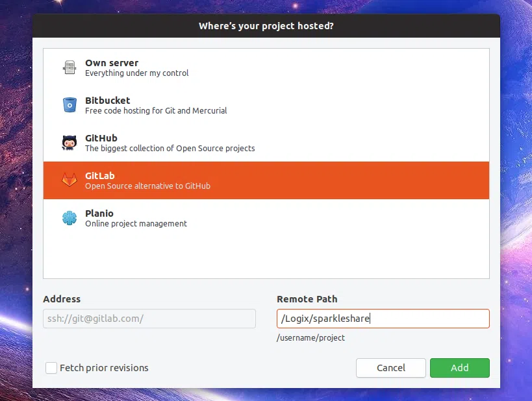Click the Planio flower icon

70,217
